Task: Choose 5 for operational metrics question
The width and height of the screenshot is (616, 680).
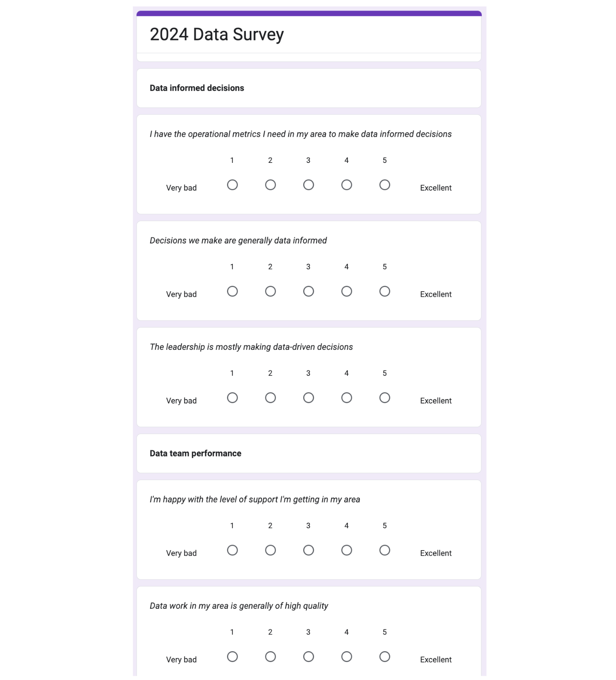Action: pyautogui.click(x=384, y=185)
